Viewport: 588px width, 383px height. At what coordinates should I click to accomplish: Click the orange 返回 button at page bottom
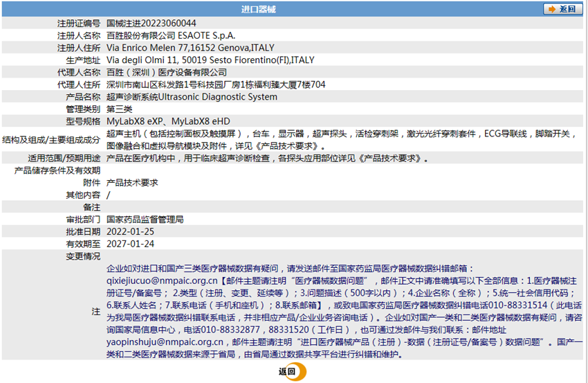coord(292,372)
